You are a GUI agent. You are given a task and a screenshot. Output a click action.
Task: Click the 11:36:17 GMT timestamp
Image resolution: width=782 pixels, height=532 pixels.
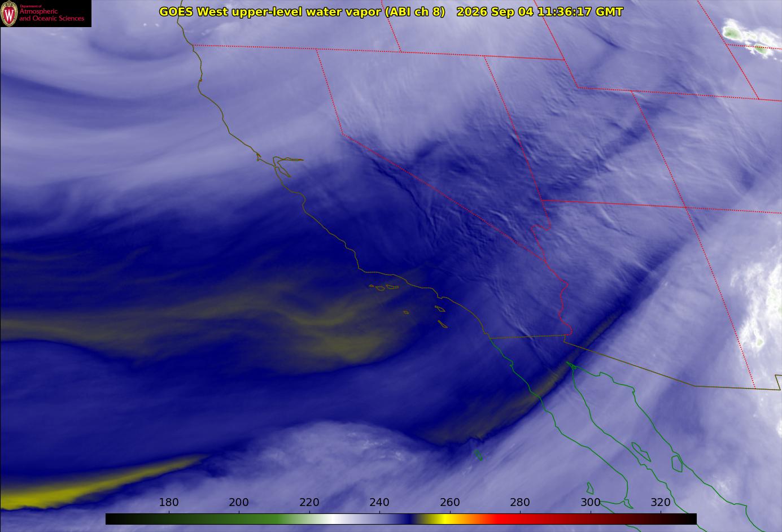point(580,11)
